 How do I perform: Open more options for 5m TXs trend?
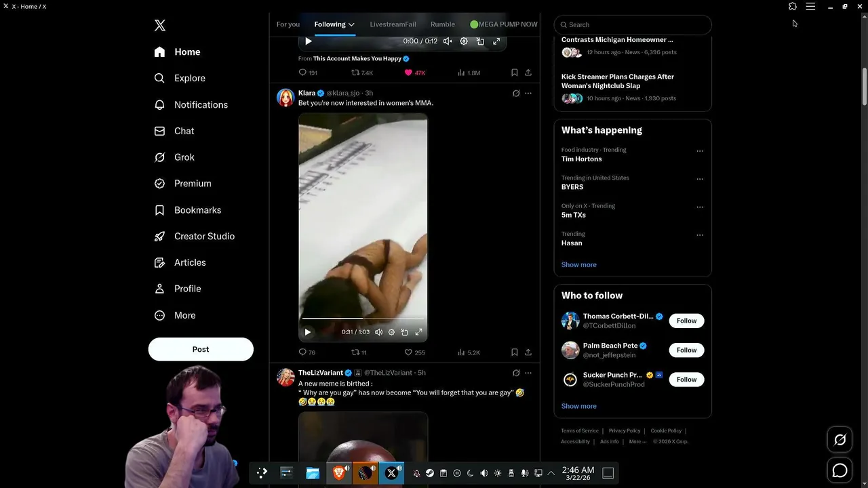[700, 207]
